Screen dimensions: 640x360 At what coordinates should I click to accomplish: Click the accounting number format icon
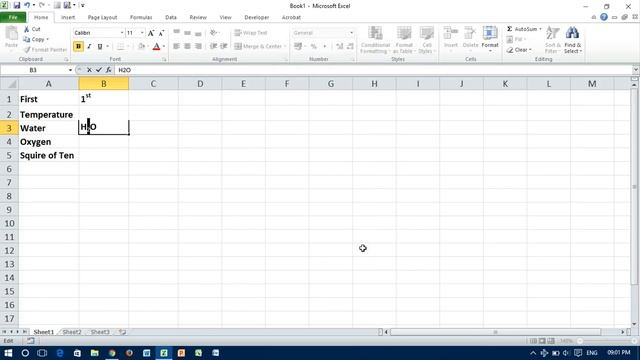tap(298, 47)
